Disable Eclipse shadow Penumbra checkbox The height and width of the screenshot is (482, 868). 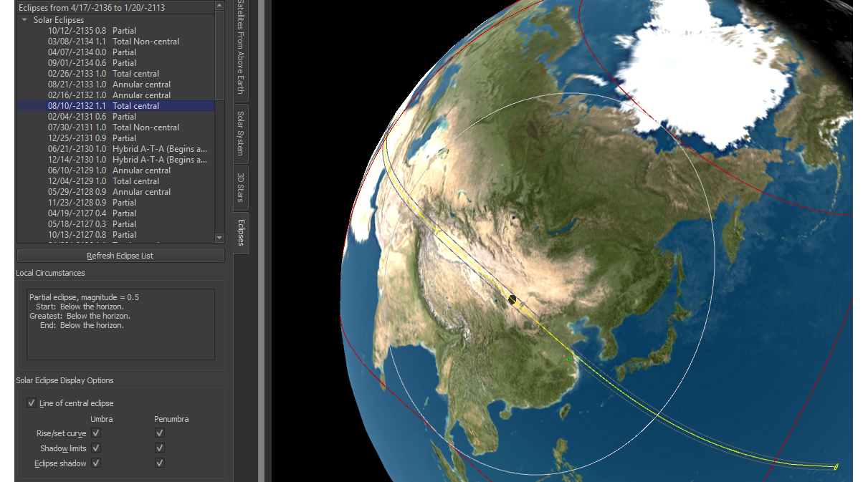pyautogui.click(x=159, y=463)
